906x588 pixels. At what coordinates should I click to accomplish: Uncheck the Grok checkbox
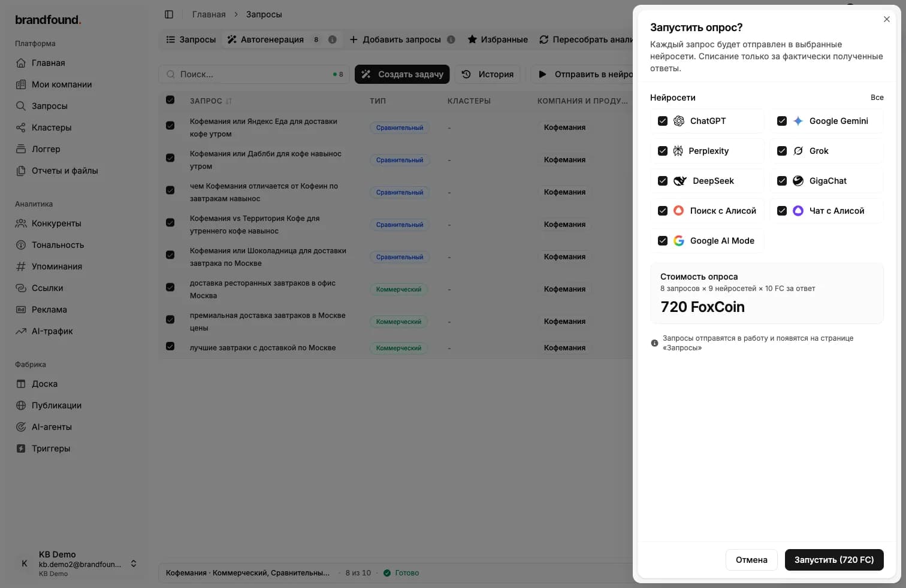click(x=782, y=151)
